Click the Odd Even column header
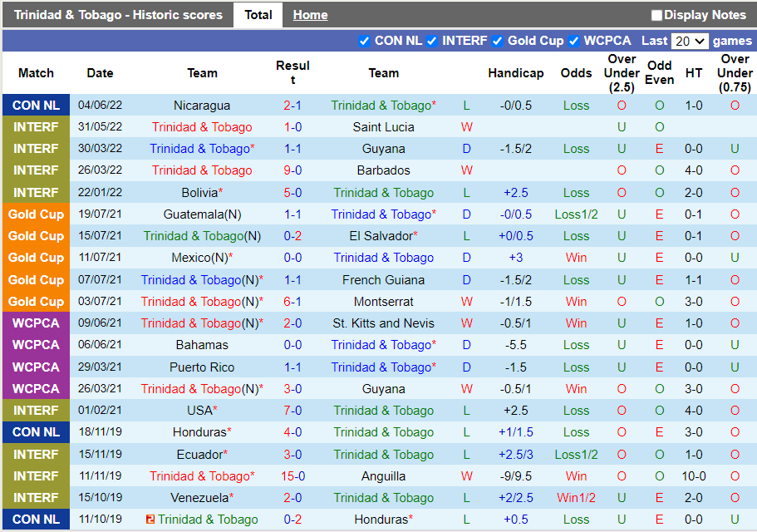The image size is (757, 532). [x=660, y=73]
